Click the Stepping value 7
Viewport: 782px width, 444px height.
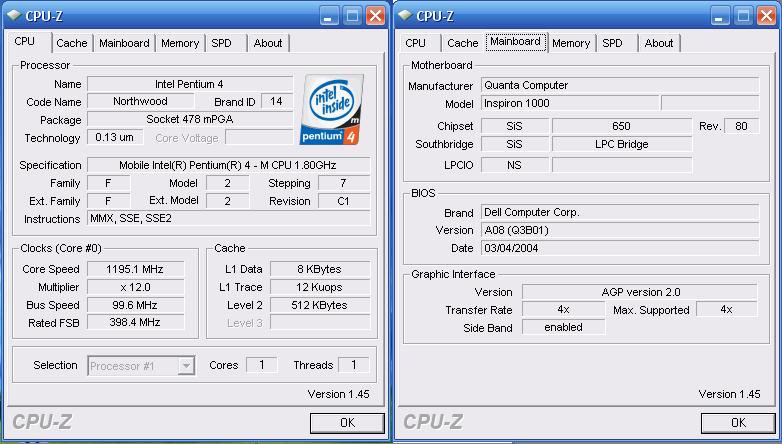[x=344, y=183]
